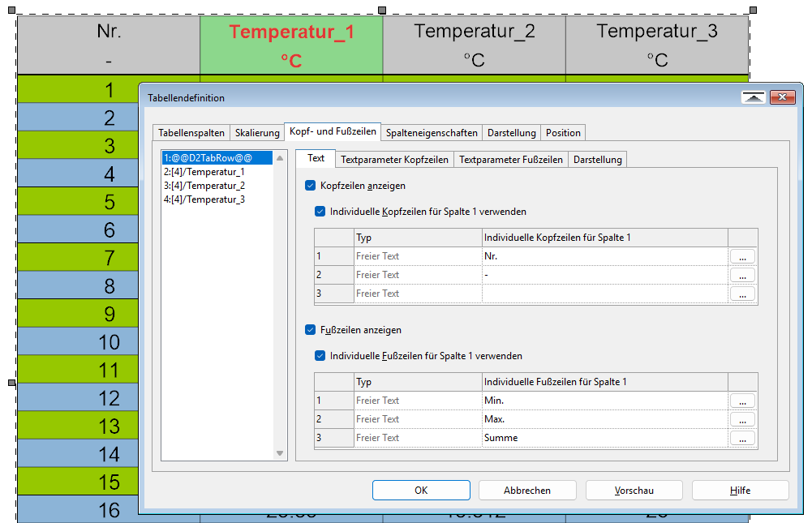The image size is (812, 523).
Task: Click the browse button for footer Min.
Action: point(742,401)
